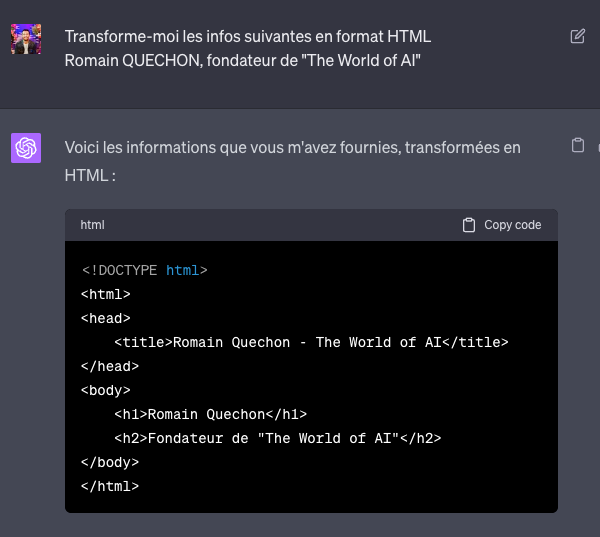
Task: Copy the assistant response via clipboard icon
Action: pos(577,146)
